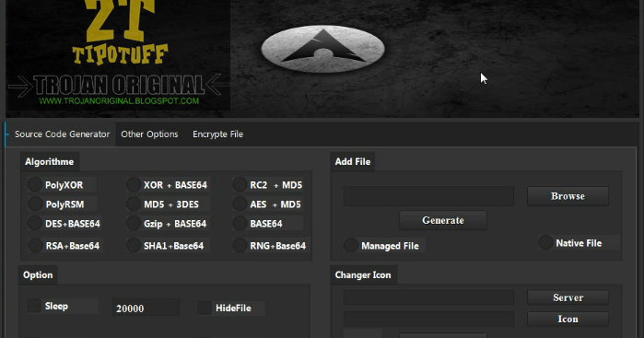This screenshot has height=338, width=644.
Task: Click the www.trojanoriginal.blogspot.com link text
Action: pos(119,100)
